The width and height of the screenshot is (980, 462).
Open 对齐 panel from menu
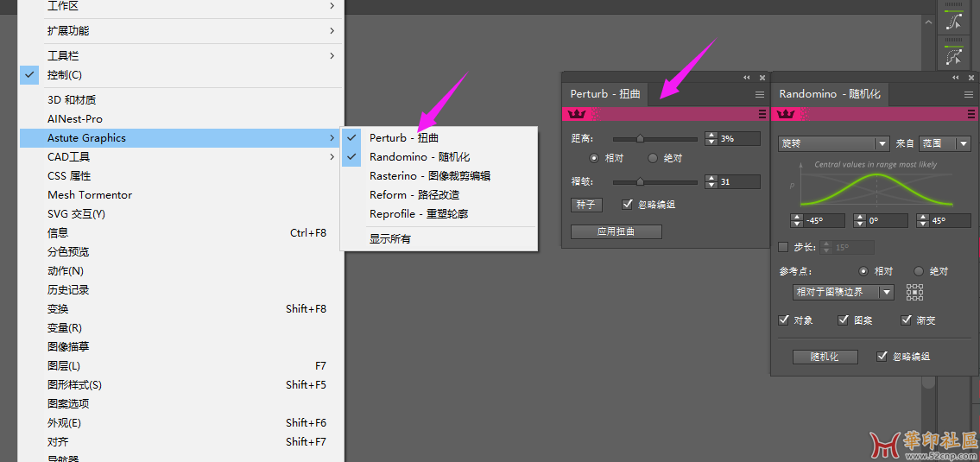click(182, 441)
